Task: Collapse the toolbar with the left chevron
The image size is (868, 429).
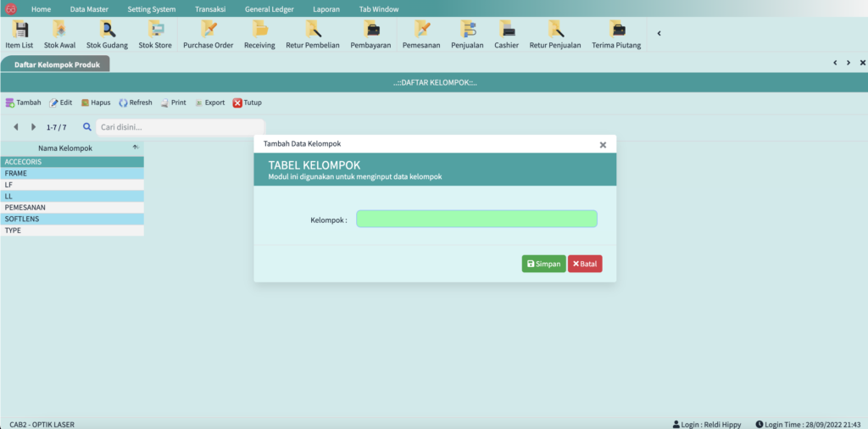Action: click(659, 34)
